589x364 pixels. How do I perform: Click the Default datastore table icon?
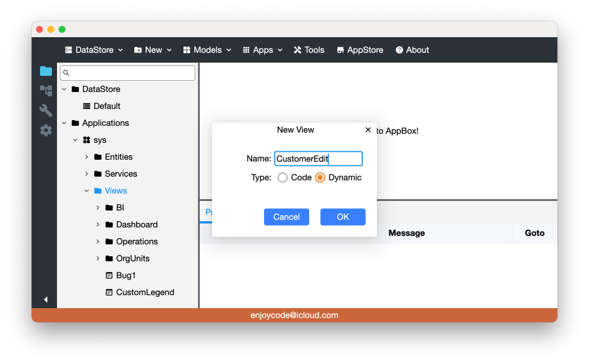click(x=86, y=106)
